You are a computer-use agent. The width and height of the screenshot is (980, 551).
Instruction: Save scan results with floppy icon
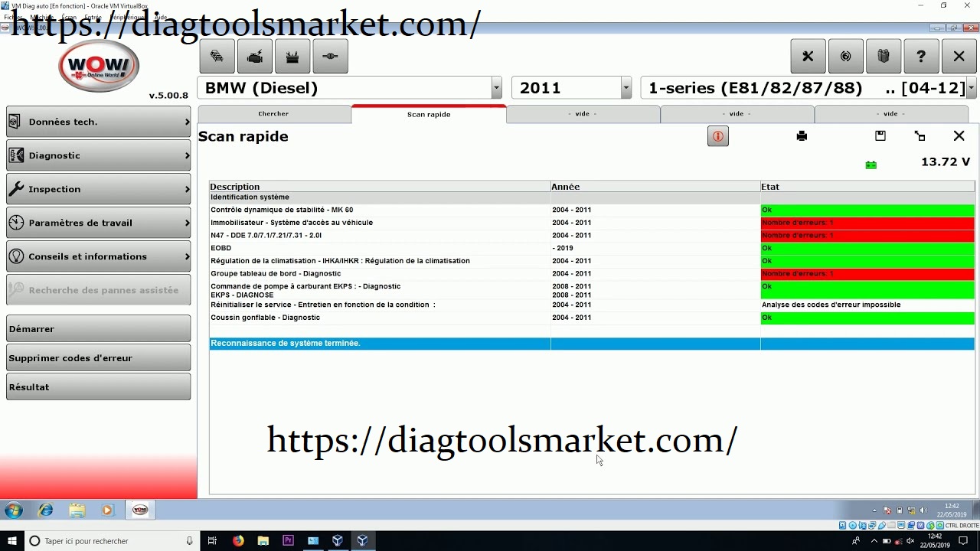[x=880, y=136]
